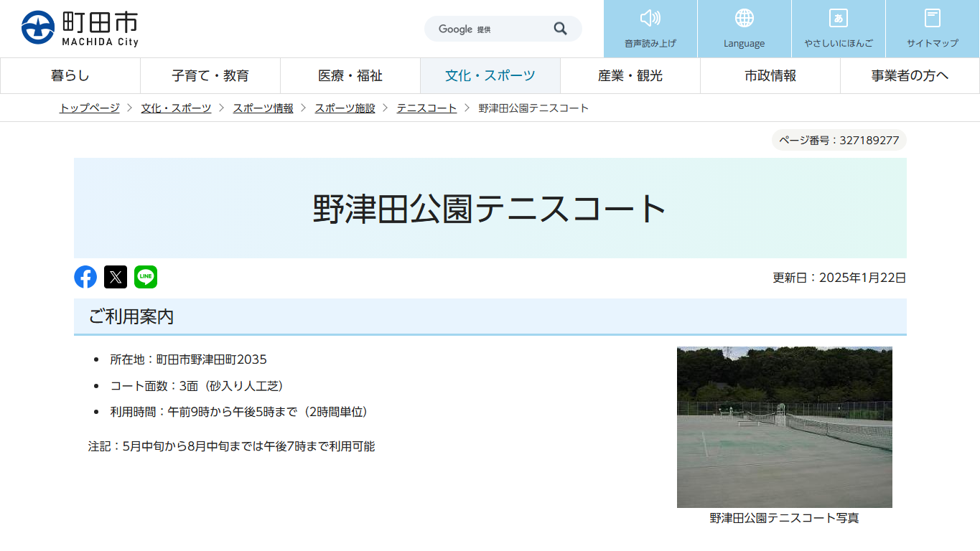Screen dimensions: 980x551
Task: Click the 注記 note about 午後7時
Action: tap(231, 446)
